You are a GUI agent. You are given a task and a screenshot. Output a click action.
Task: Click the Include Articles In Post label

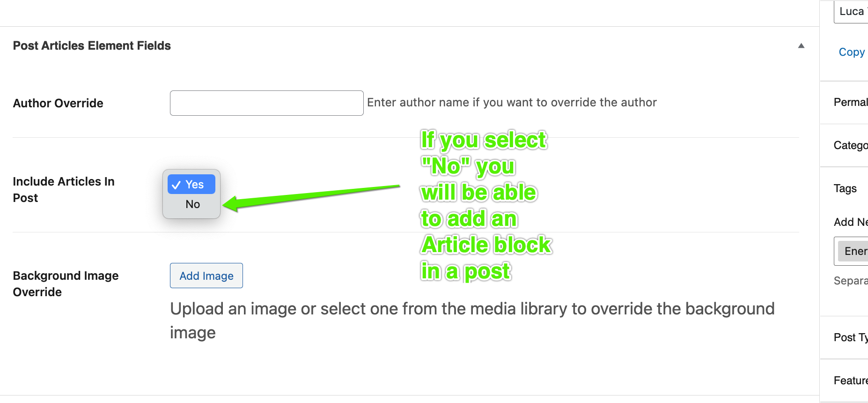(x=64, y=189)
